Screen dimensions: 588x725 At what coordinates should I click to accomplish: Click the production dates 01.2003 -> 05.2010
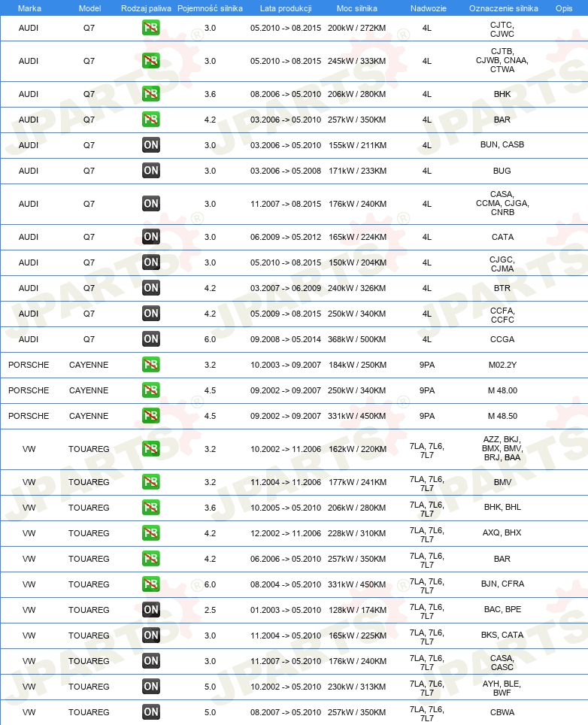(x=286, y=610)
